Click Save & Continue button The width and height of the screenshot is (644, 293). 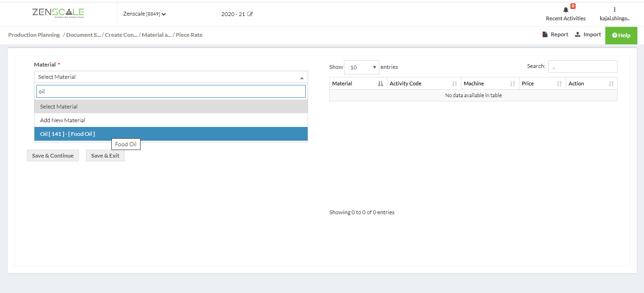click(x=53, y=156)
